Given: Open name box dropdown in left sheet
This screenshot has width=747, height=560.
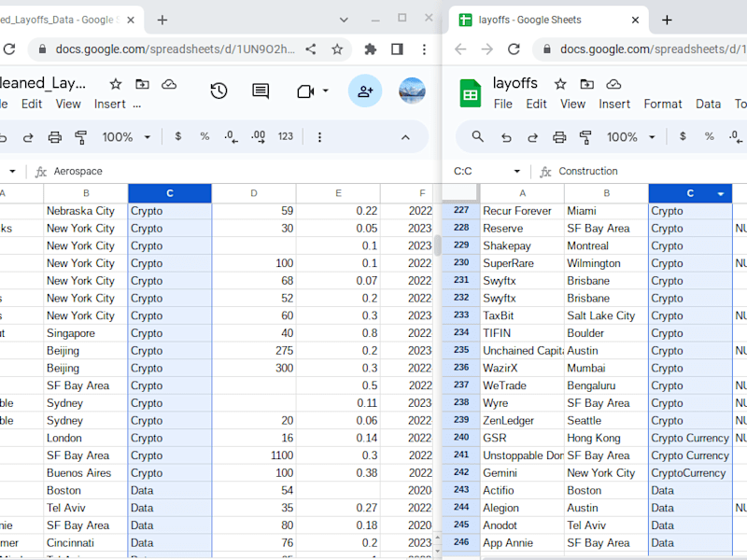Looking at the screenshot, I should point(12,171).
